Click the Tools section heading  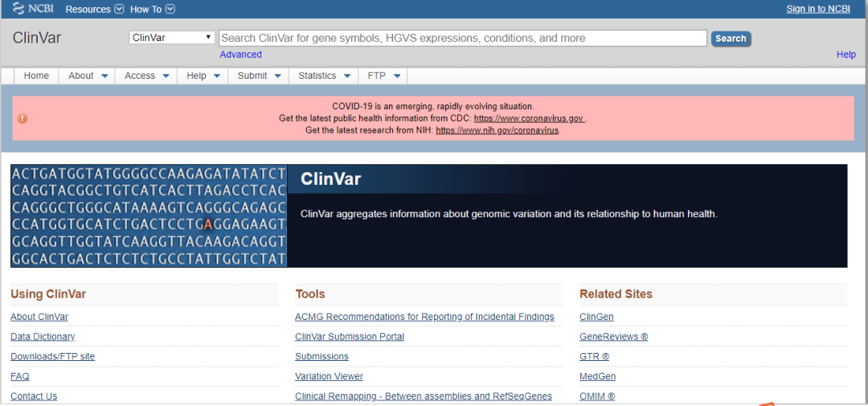[310, 294]
